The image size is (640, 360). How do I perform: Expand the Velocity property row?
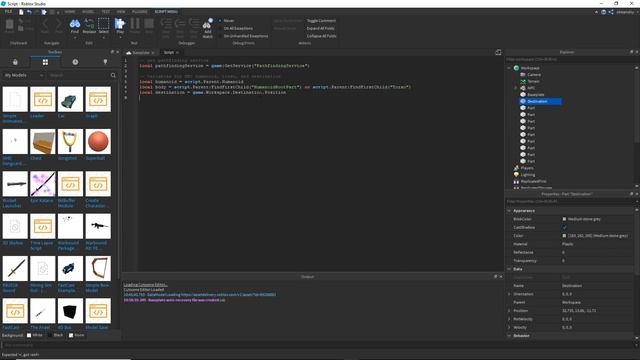click(x=509, y=327)
